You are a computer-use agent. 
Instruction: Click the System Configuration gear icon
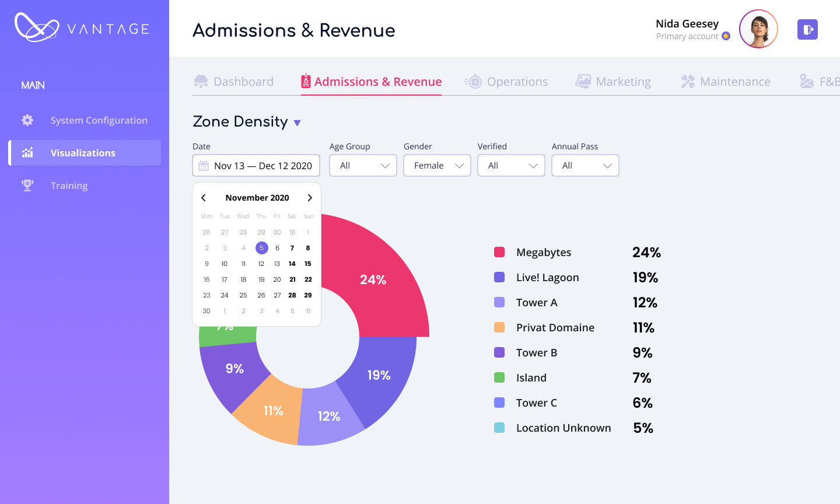coord(27,120)
